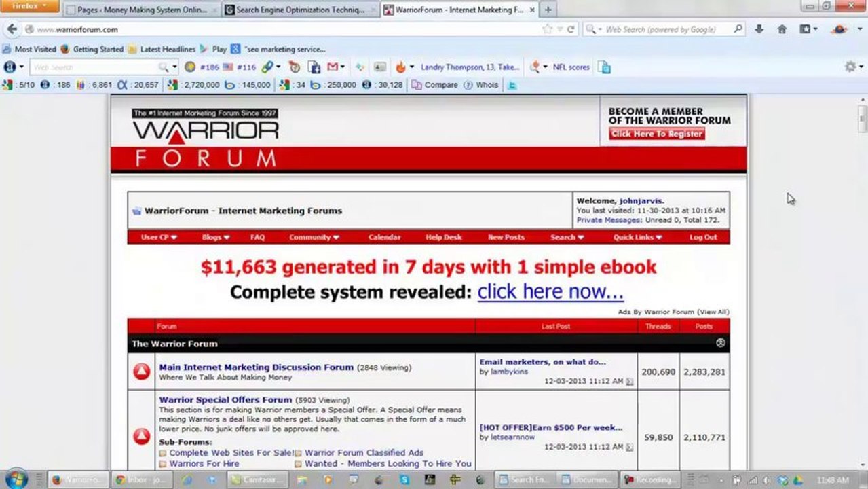Switch to the Recording taskbar item
Viewport: 868px width, 489px height.
pyautogui.click(x=649, y=479)
